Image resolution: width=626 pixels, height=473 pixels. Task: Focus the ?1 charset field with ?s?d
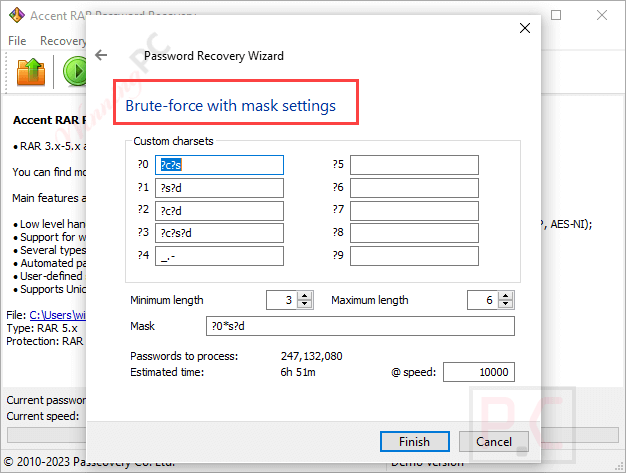click(x=219, y=188)
